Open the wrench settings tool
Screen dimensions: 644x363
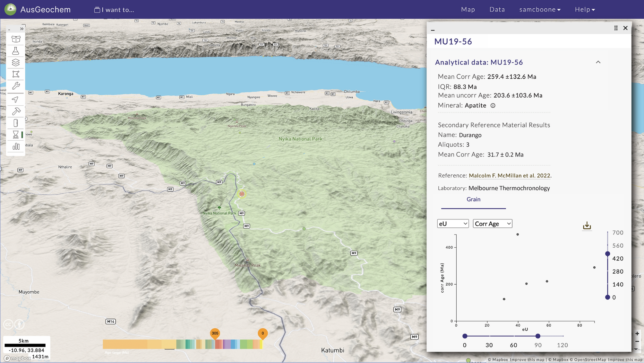click(x=16, y=86)
